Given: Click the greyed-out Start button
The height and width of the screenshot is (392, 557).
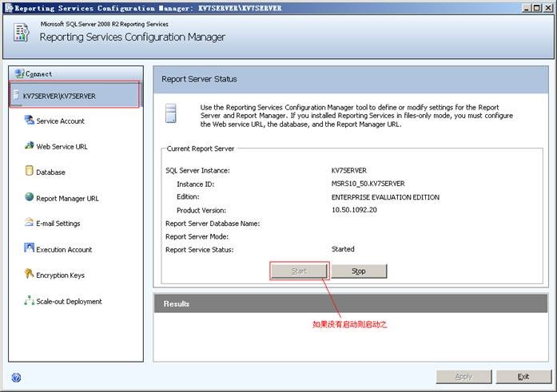Looking at the screenshot, I should 299,271.
